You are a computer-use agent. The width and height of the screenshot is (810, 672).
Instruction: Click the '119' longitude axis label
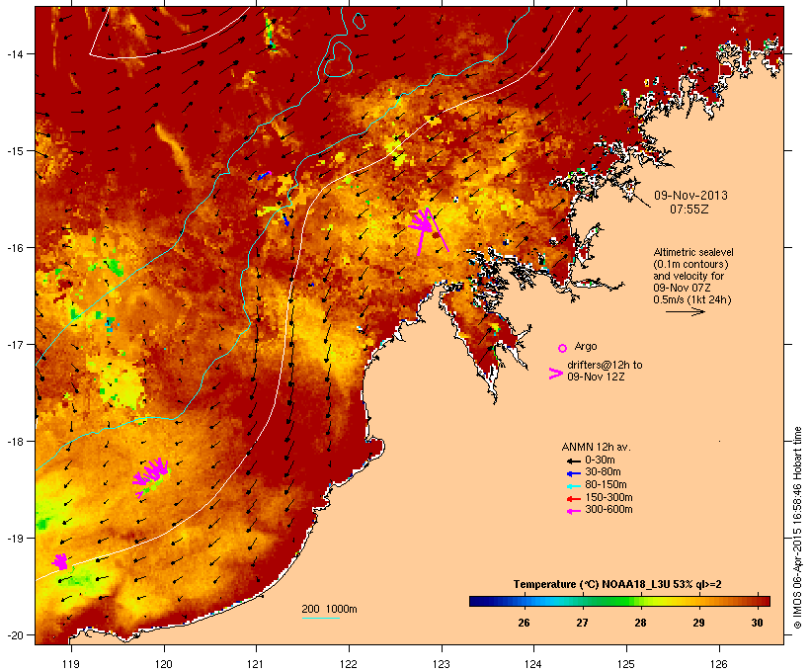point(71,664)
